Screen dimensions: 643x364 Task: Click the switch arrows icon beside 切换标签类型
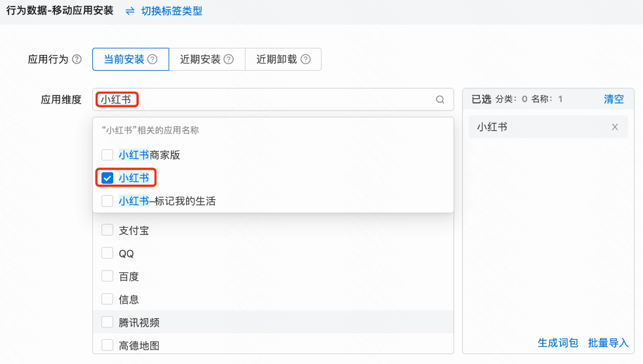point(130,11)
